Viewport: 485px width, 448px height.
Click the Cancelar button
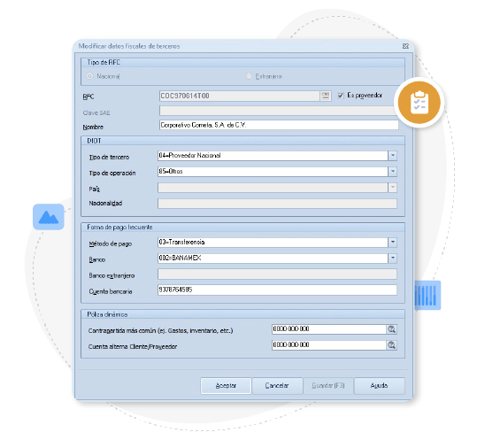pyautogui.click(x=277, y=386)
